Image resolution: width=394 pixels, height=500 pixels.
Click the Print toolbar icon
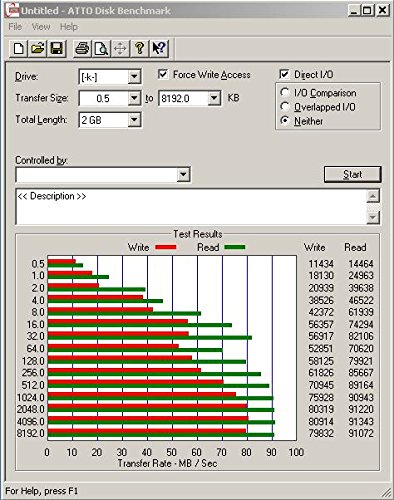pyautogui.click(x=82, y=49)
